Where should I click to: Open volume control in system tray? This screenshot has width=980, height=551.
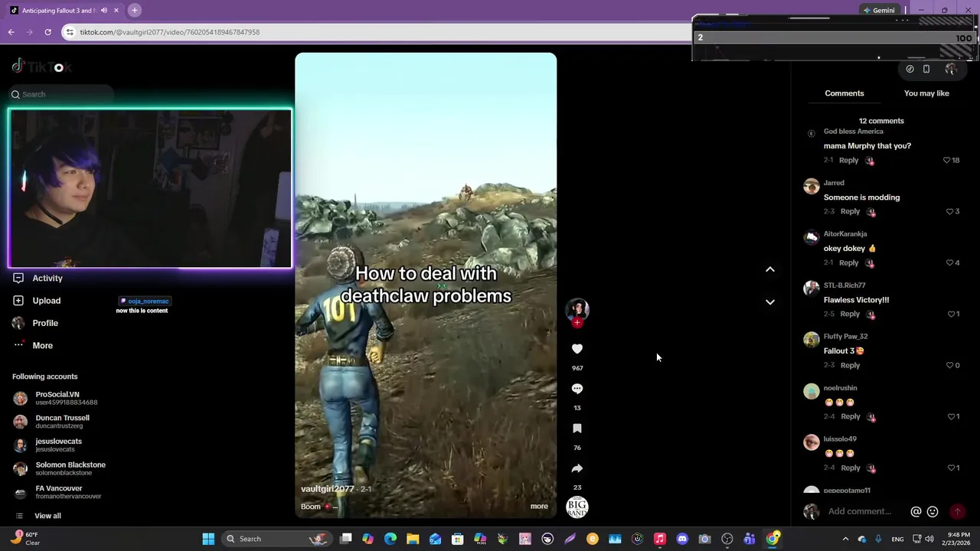point(929,539)
